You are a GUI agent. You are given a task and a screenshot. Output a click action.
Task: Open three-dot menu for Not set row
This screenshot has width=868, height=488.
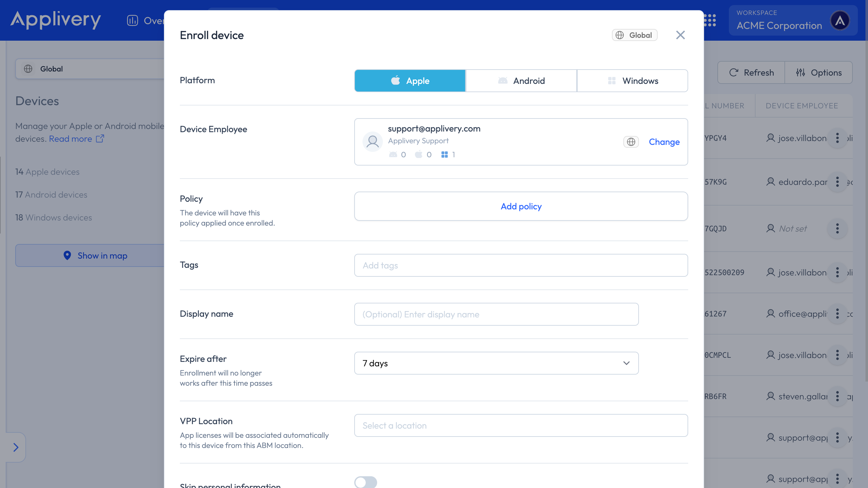tap(837, 228)
